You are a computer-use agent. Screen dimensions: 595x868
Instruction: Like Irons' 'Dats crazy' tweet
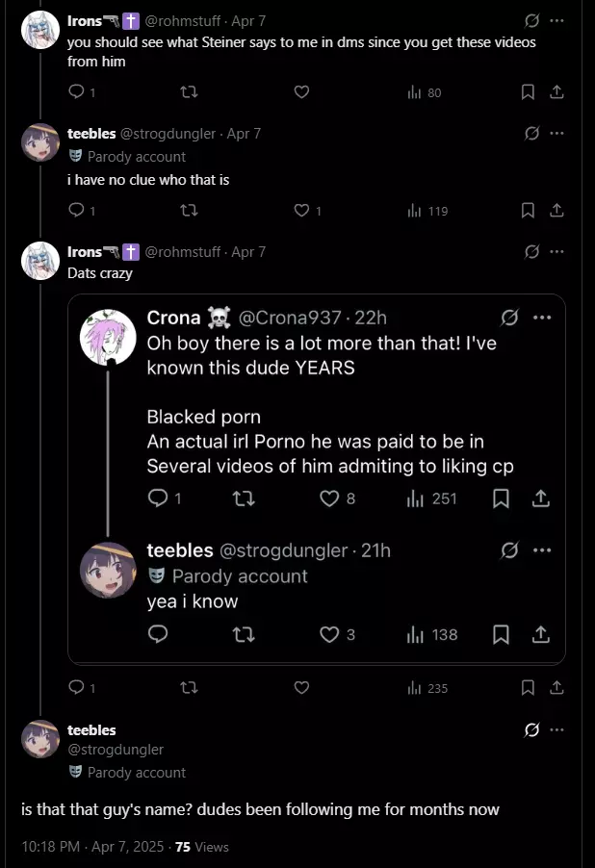pos(301,687)
